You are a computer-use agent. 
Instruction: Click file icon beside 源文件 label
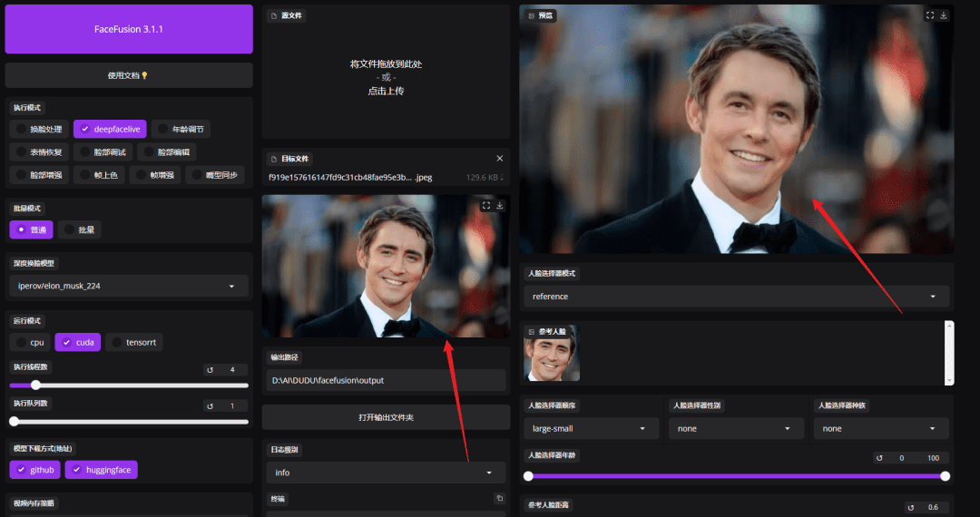[274, 15]
